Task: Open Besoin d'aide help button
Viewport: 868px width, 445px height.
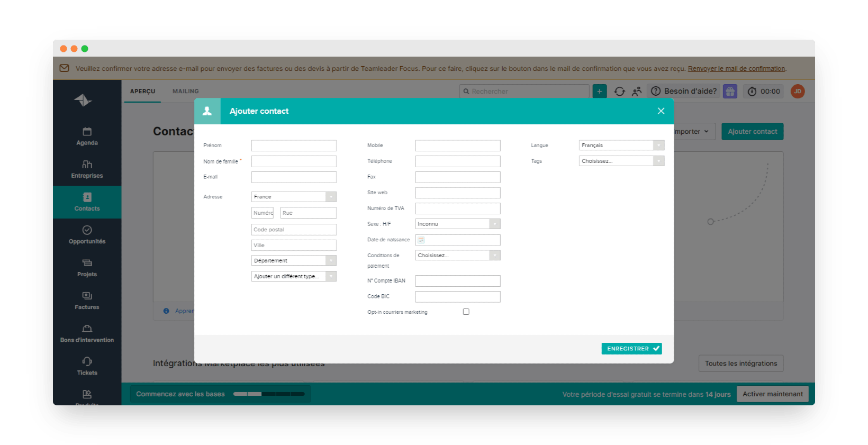Action: tap(684, 91)
